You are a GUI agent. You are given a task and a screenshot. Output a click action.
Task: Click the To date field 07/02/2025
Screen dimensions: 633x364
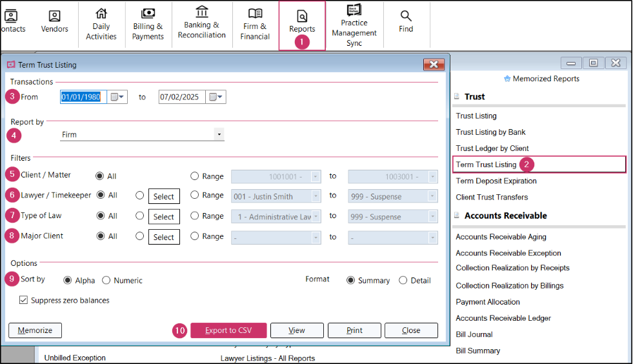pyautogui.click(x=182, y=97)
